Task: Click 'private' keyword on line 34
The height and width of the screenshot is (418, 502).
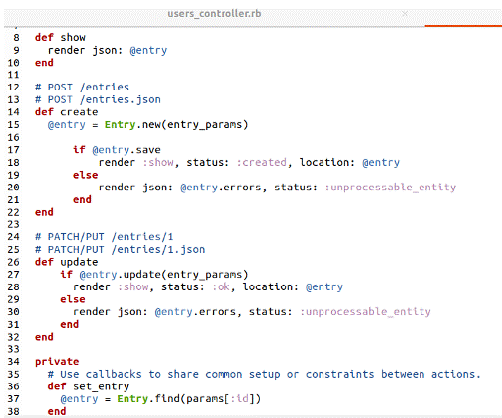Action: coord(57,362)
